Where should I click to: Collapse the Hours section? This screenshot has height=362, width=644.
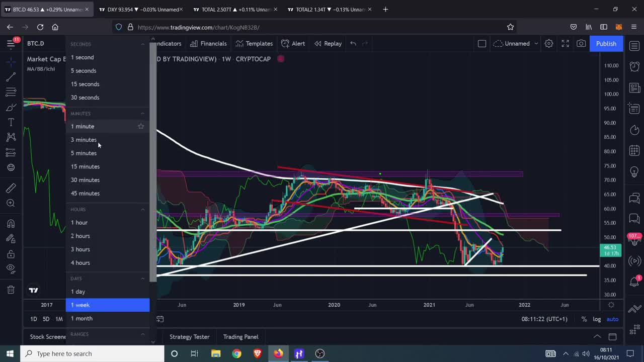[142, 209]
